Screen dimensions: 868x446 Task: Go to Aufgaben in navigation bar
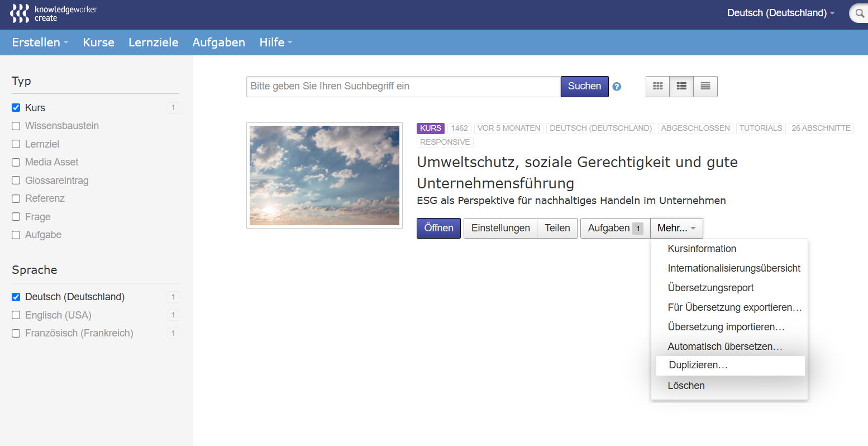point(219,42)
